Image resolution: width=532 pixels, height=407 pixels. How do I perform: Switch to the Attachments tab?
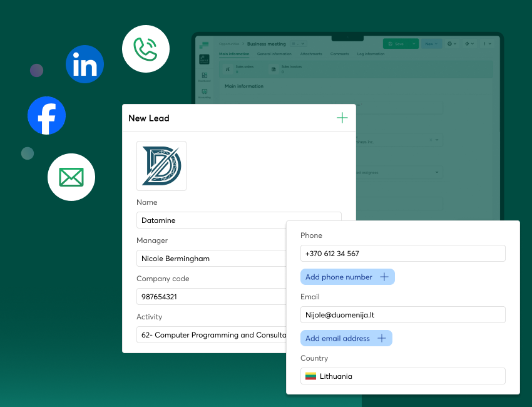point(311,54)
